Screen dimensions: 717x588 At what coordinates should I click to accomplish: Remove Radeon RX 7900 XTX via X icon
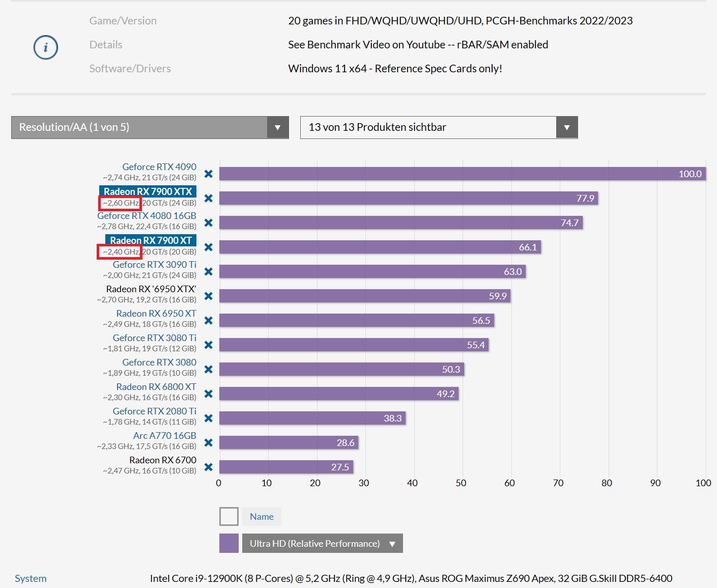pyautogui.click(x=209, y=198)
